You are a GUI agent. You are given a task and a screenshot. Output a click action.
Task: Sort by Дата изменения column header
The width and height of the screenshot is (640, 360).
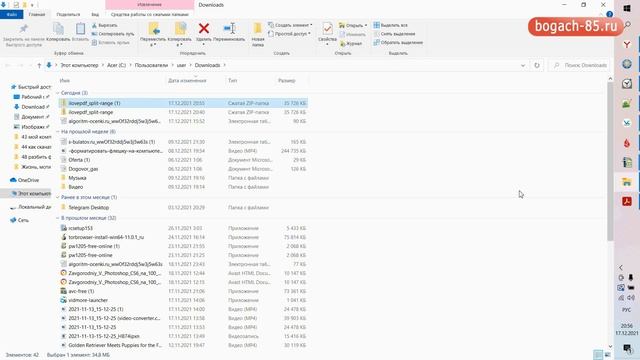pos(187,81)
